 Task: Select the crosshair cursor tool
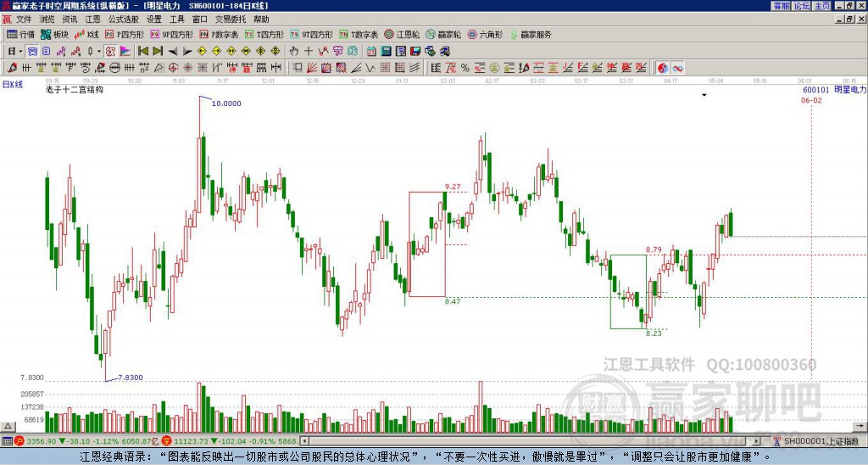coord(309,51)
